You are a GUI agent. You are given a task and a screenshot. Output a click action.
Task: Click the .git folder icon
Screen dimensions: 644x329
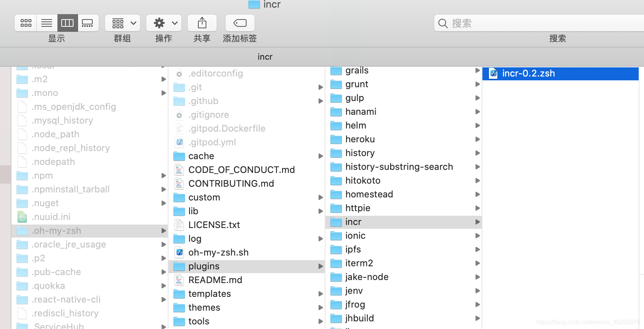coord(179,87)
